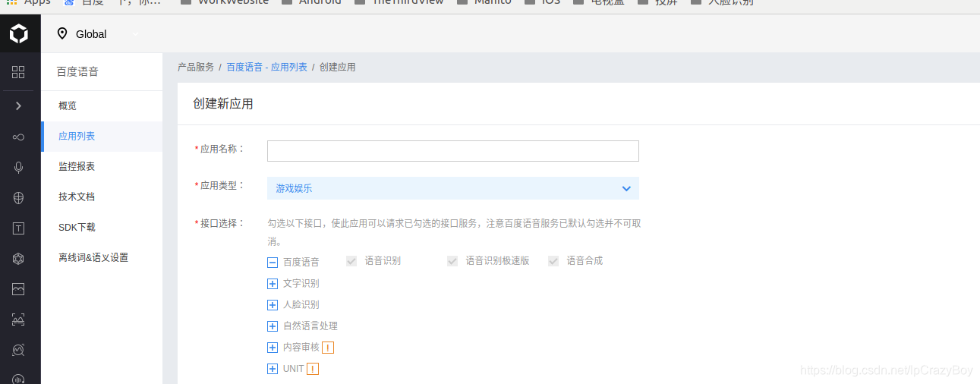
Task: Click the location pin icon beside Global
Action: [x=62, y=33]
